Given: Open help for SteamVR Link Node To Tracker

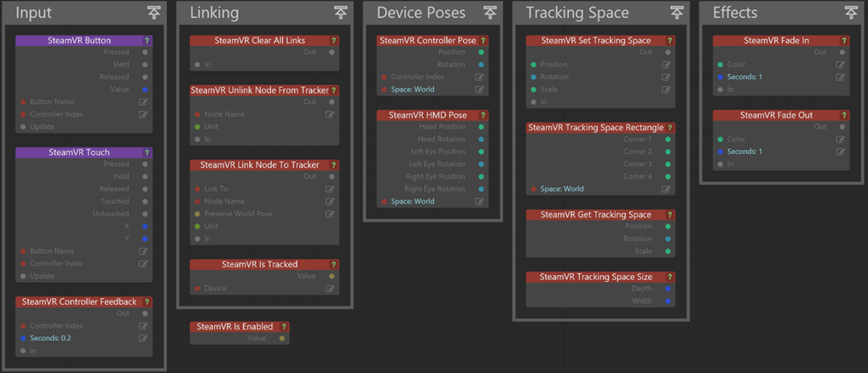Looking at the screenshot, I should pyautogui.click(x=333, y=165).
